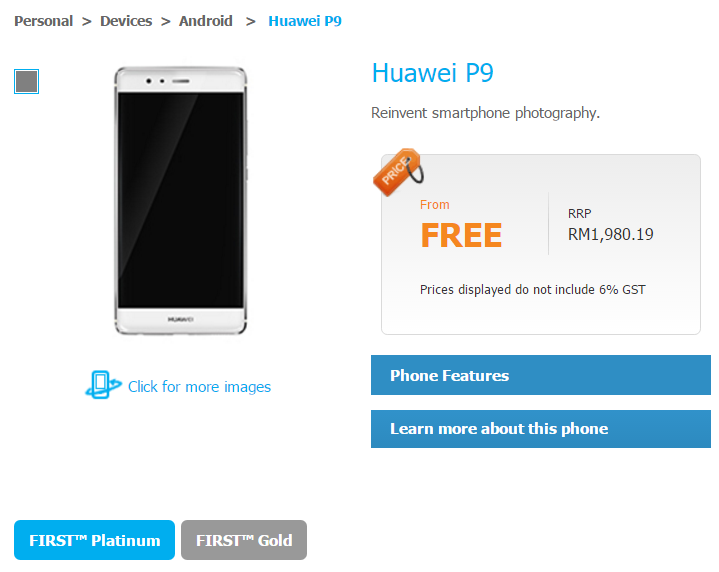Screen dimensions: 719x572
Task: Click the GST price disclaimer text
Action: 533,290
